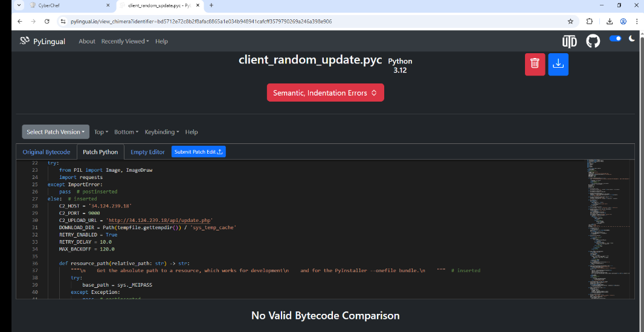Go forward in browser history
The height and width of the screenshot is (332, 644).
pos(33,21)
